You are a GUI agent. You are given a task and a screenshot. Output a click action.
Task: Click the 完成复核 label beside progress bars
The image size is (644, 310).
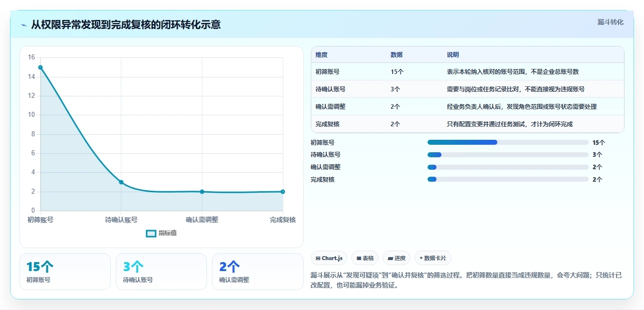pos(322,179)
